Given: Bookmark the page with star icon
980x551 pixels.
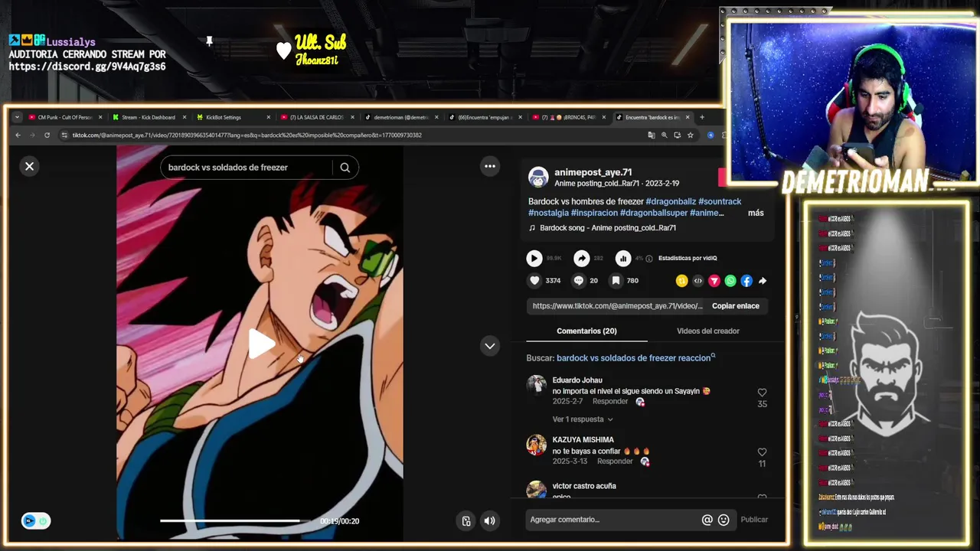Looking at the screenshot, I should [x=690, y=135].
